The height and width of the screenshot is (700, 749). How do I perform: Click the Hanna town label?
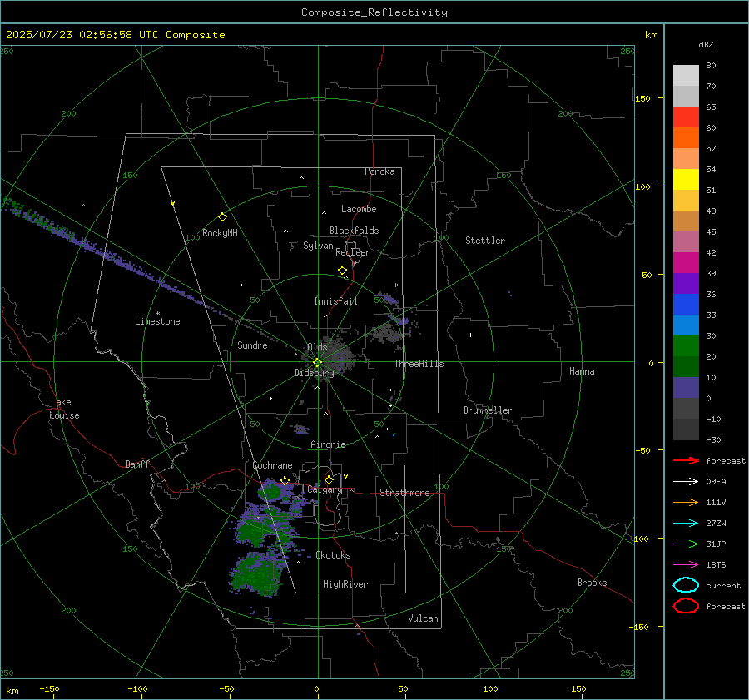pyautogui.click(x=582, y=371)
